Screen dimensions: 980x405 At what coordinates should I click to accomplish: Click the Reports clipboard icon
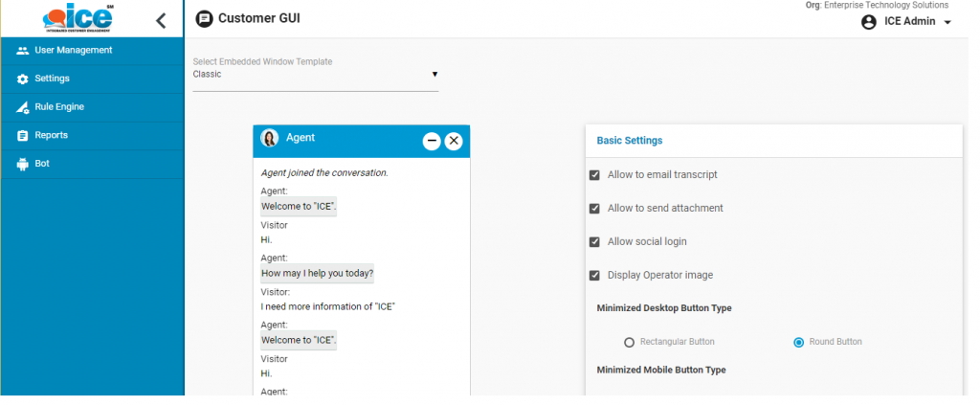point(23,136)
